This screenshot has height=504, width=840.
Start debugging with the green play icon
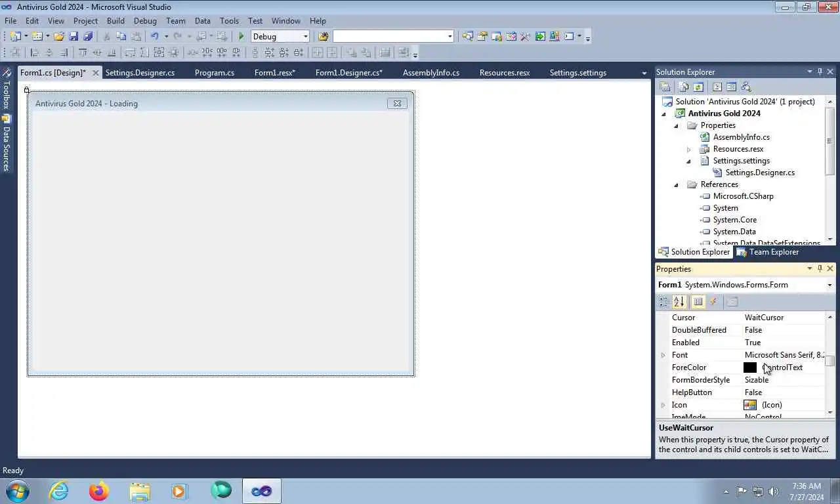(241, 37)
